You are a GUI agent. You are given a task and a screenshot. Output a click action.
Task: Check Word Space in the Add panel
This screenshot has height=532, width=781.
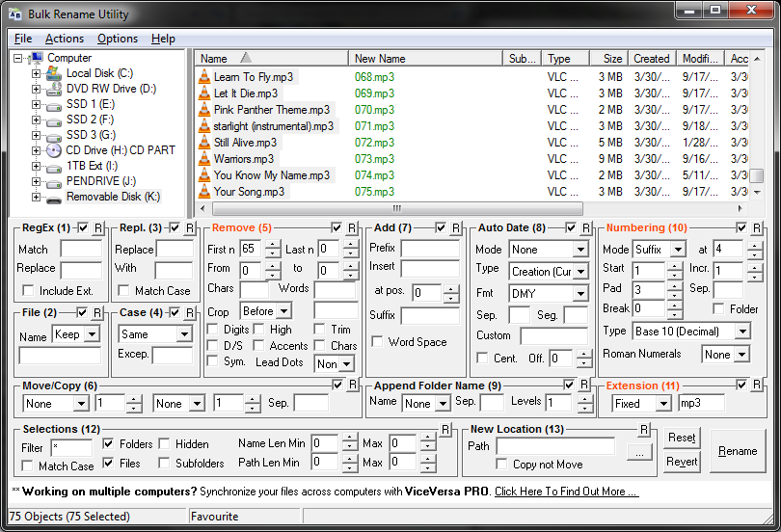tap(378, 342)
